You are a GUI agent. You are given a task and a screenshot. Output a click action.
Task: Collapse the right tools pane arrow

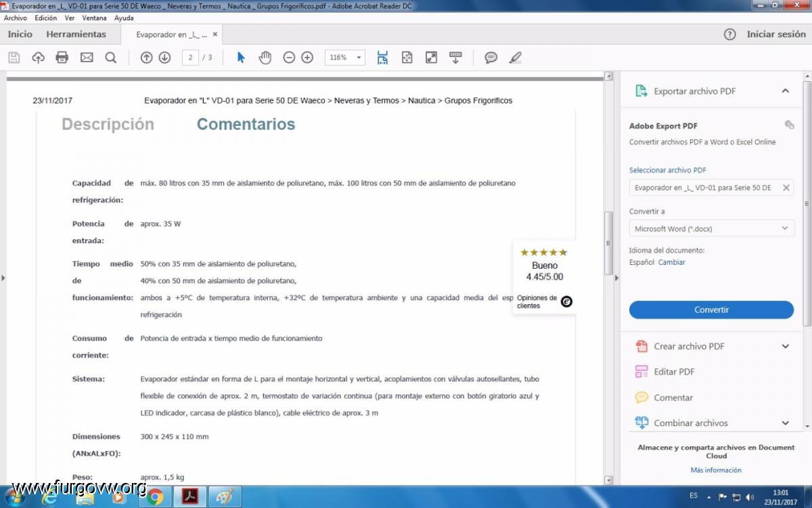(616, 278)
